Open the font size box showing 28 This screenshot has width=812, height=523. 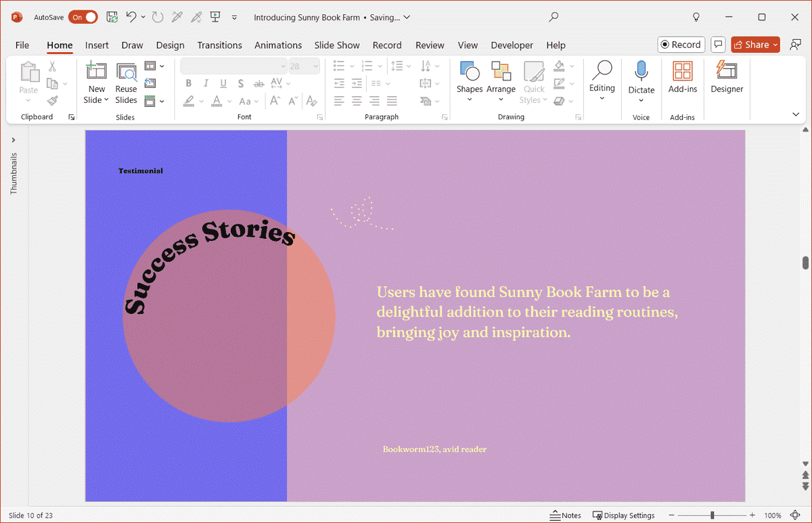pyautogui.click(x=304, y=66)
